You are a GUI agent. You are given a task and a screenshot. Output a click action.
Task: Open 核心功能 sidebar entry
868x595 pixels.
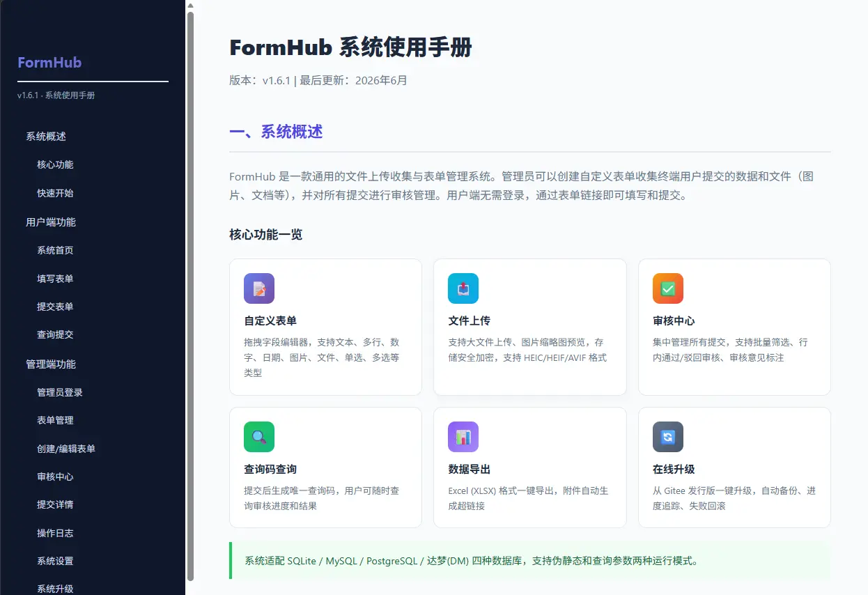click(x=55, y=165)
